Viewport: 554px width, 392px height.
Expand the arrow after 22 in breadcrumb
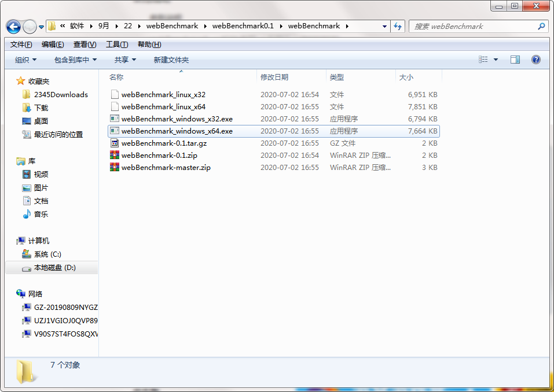pos(139,27)
